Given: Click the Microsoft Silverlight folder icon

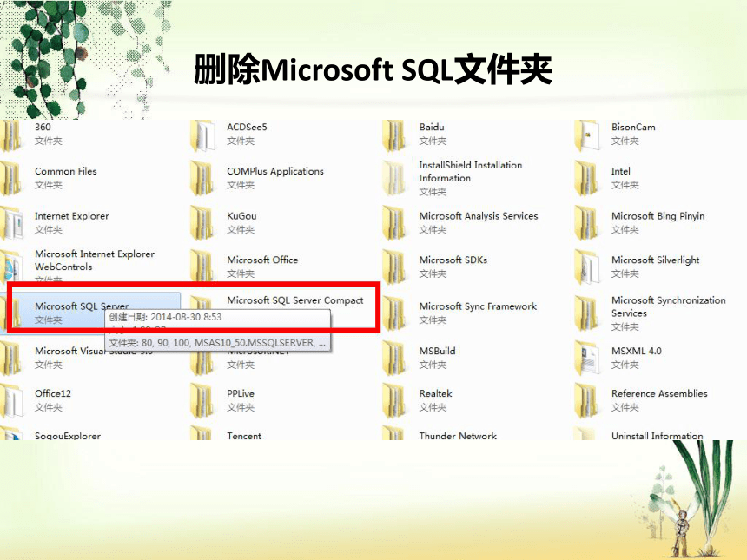Looking at the screenshot, I should click(587, 267).
